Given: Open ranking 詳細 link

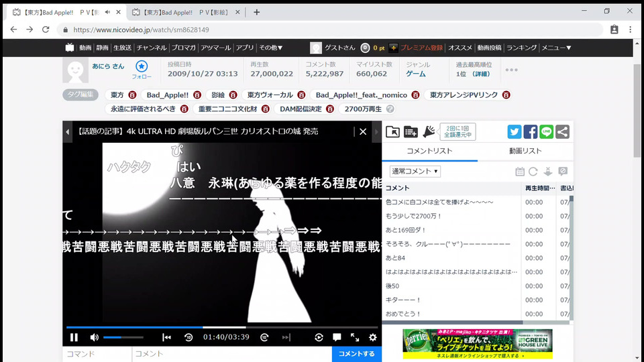Looking at the screenshot, I should [x=480, y=74].
